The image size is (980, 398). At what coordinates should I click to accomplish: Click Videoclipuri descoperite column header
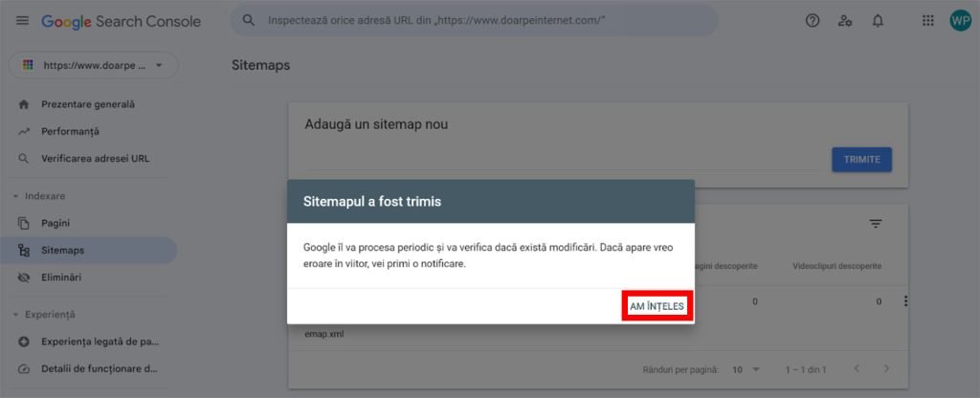[836, 266]
